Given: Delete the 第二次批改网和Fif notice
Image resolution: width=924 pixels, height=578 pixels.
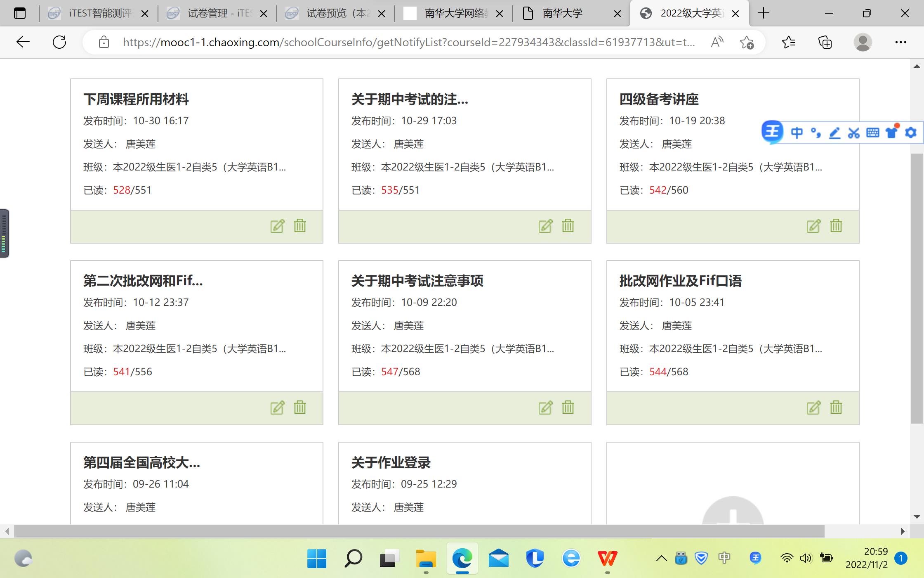Looking at the screenshot, I should point(300,407).
